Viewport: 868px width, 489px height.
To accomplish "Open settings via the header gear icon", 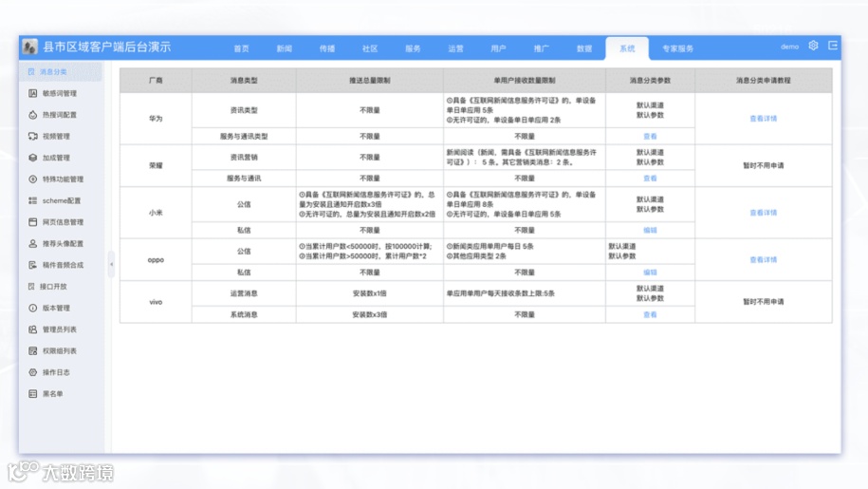I will tap(813, 46).
